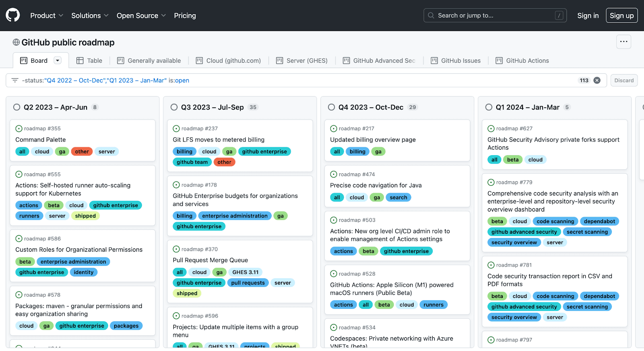The height and width of the screenshot is (351, 644).
Task: Click the 113 results count badge
Action: pyautogui.click(x=584, y=80)
